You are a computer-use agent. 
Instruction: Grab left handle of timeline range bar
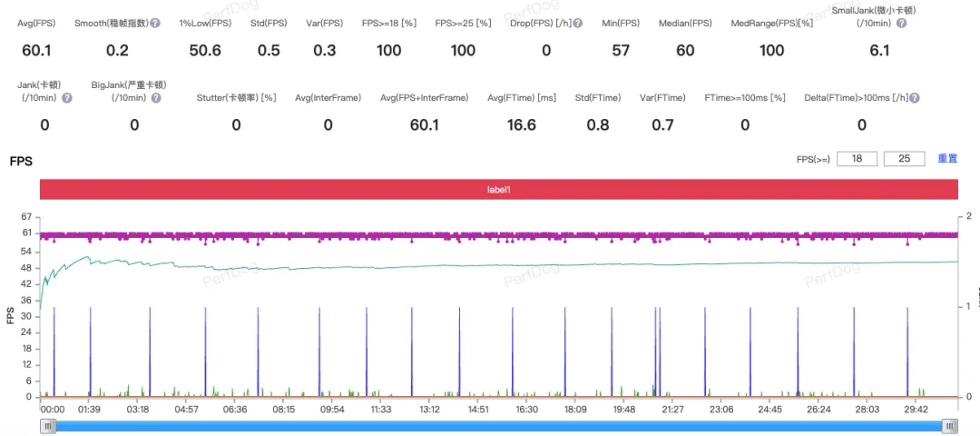point(47,426)
